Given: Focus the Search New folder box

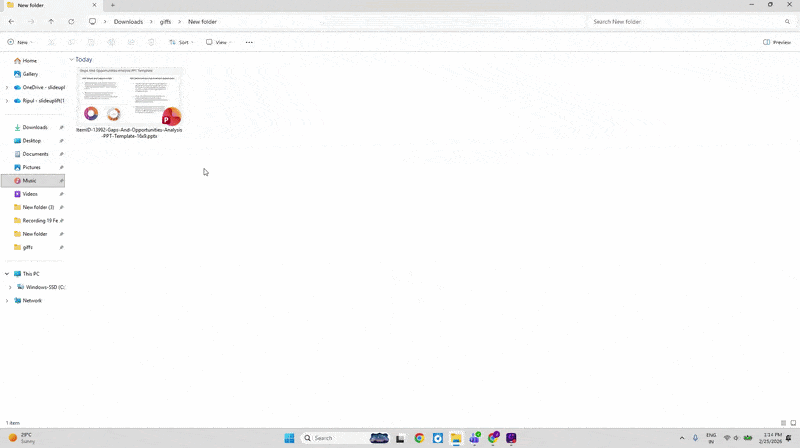Looking at the screenshot, I should pyautogui.click(x=691, y=21).
